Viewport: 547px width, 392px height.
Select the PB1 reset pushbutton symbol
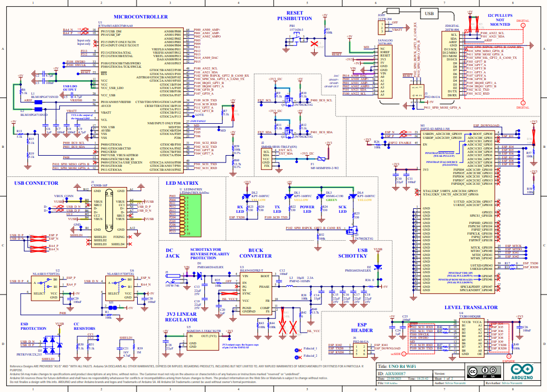coord(297,39)
